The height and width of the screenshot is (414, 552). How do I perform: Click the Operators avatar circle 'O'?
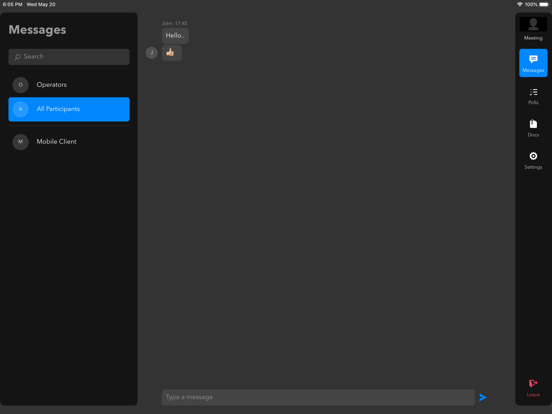tap(20, 85)
